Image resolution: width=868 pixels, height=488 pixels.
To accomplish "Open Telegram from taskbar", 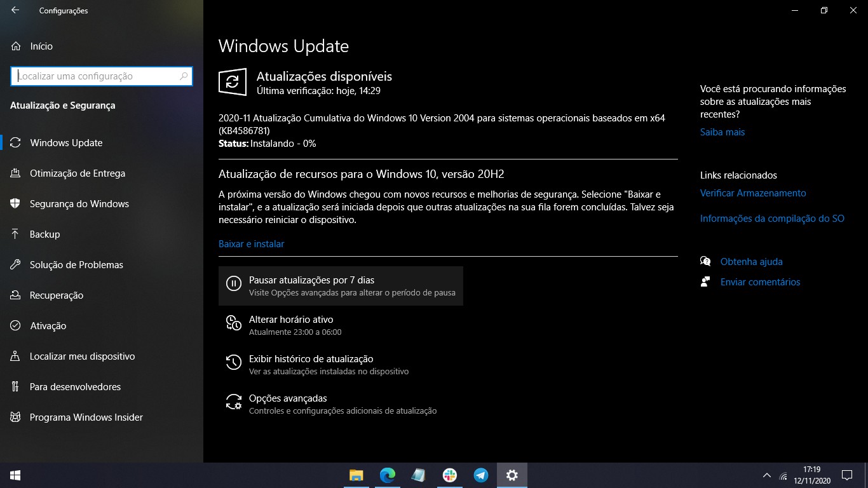I will pos(481,475).
